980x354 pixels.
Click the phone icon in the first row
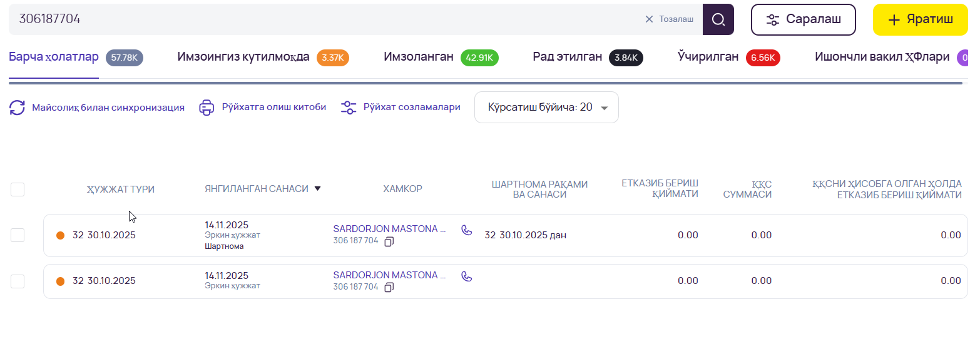click(466, 230)
